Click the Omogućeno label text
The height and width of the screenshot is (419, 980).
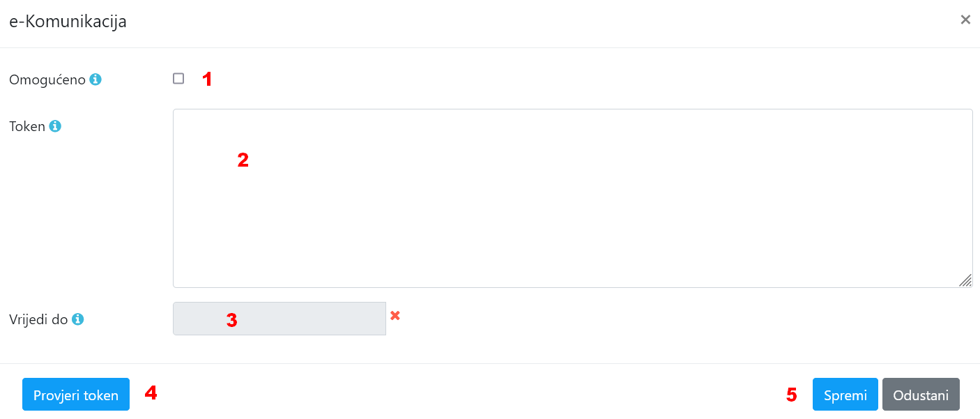click(47, 80)
